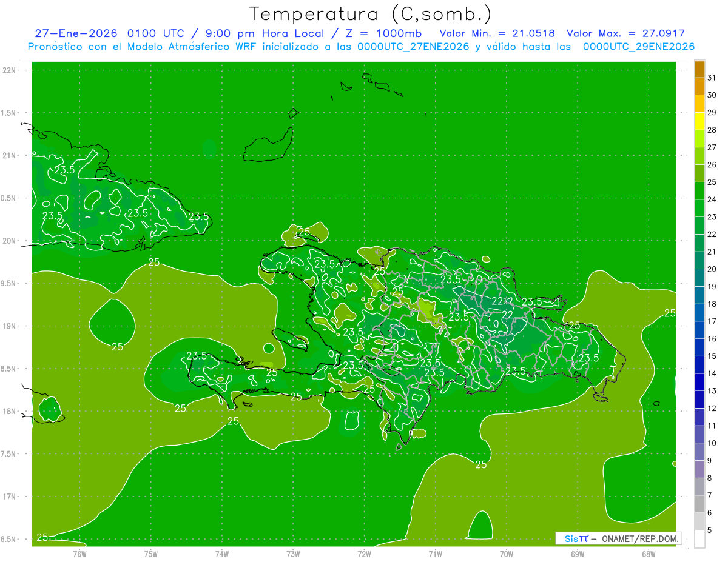Click the legend value "31"

(x=712, y=78)
